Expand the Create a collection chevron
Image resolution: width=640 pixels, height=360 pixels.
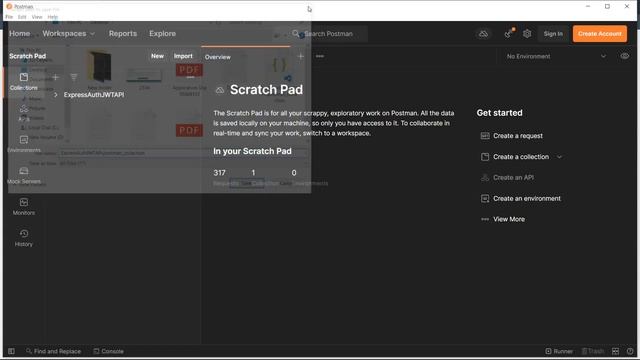coord(560,157)
